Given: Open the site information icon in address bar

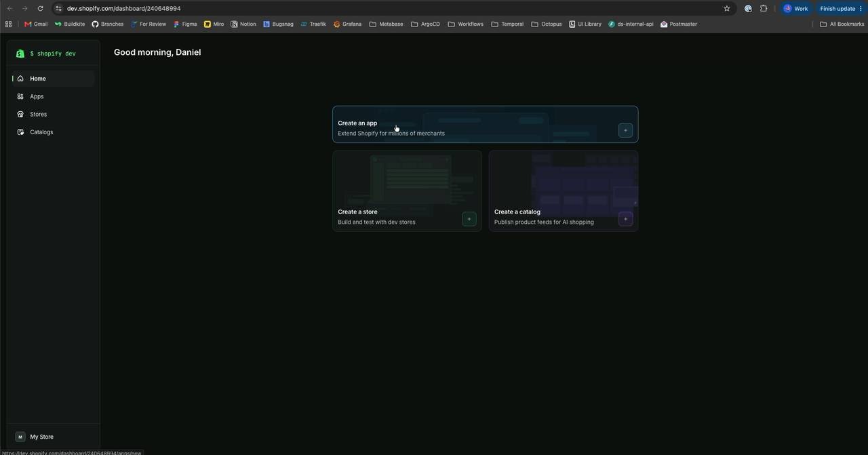Looking at the screenshot, I should point(58,9).
